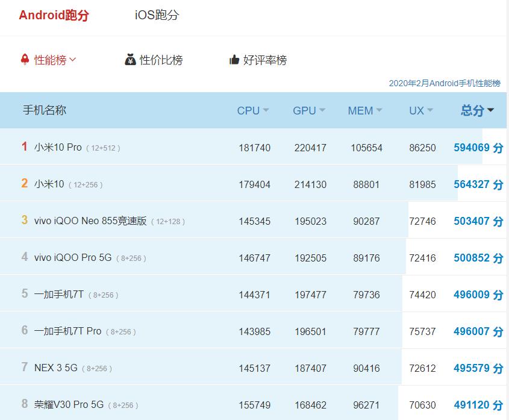
Task: Click MEM score 105654
Action: (366, 148)
